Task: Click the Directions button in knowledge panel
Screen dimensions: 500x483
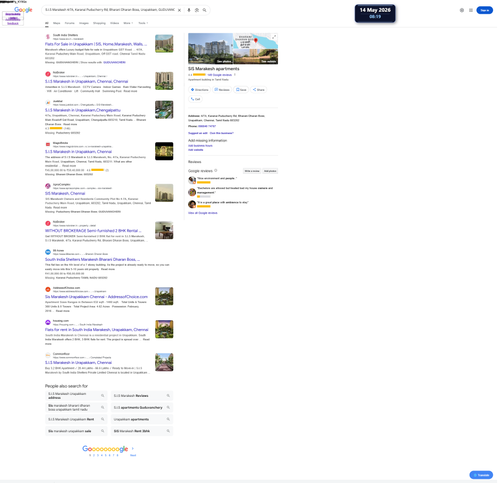Action: (199, 90)
